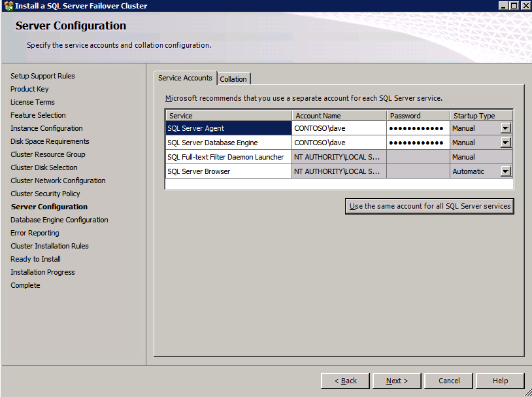
Task: Select Cluster Disk Selection step in sidebar
Action: click(44, 167)
